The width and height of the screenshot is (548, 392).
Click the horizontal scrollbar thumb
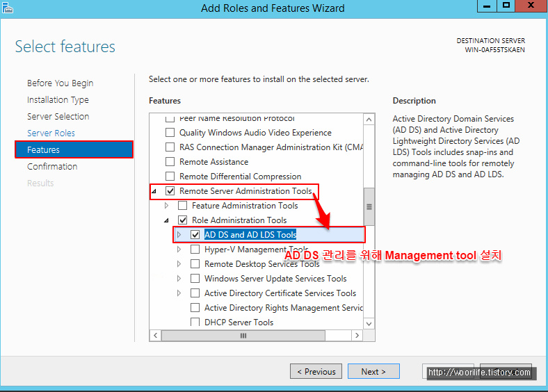(243, 336)
